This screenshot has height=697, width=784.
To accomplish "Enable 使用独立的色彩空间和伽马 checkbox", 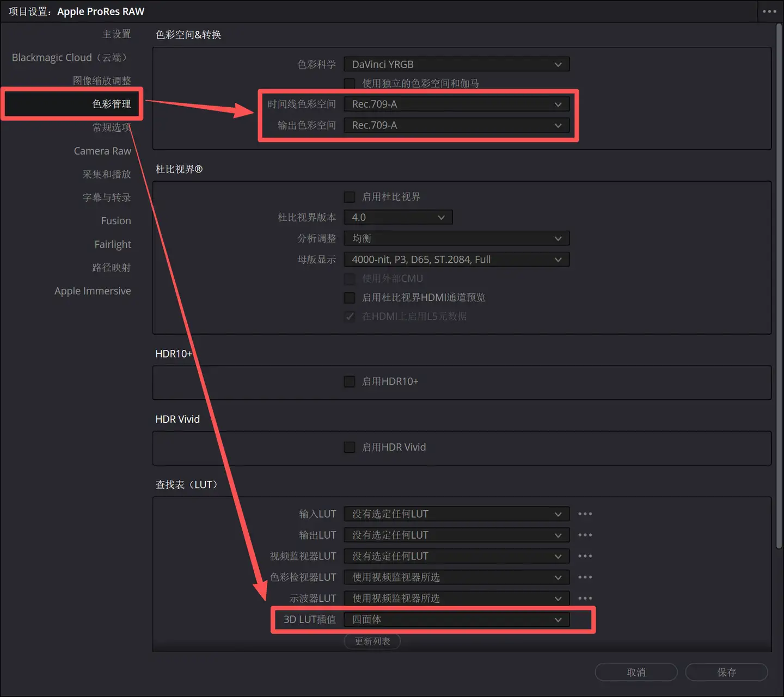I will click(x=350, y=83).
